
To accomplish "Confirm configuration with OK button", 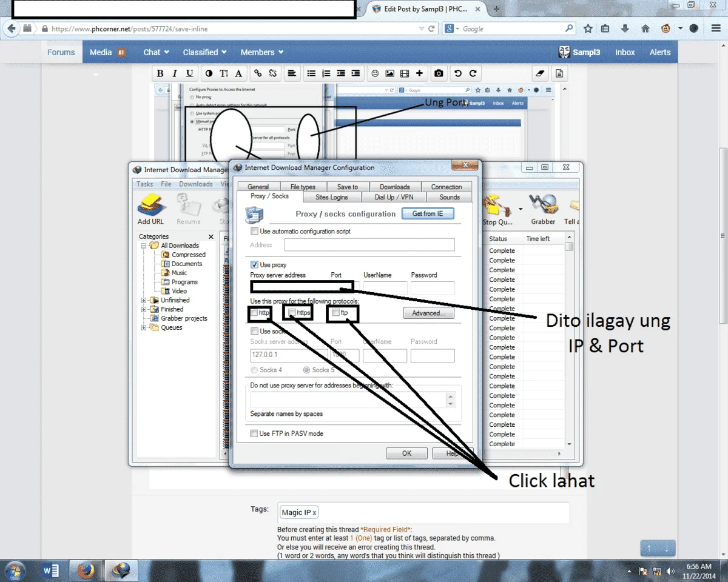I will tap(406, 453).
